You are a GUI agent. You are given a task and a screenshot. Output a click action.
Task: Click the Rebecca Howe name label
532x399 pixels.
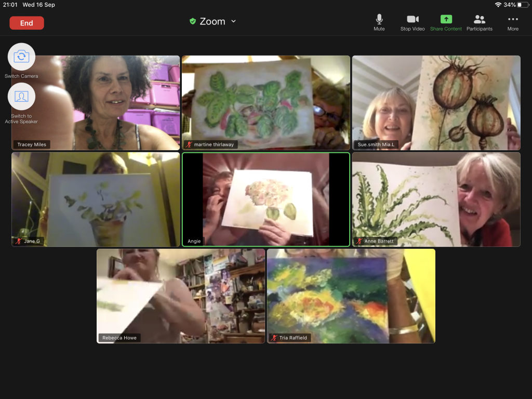pos(119,338)
